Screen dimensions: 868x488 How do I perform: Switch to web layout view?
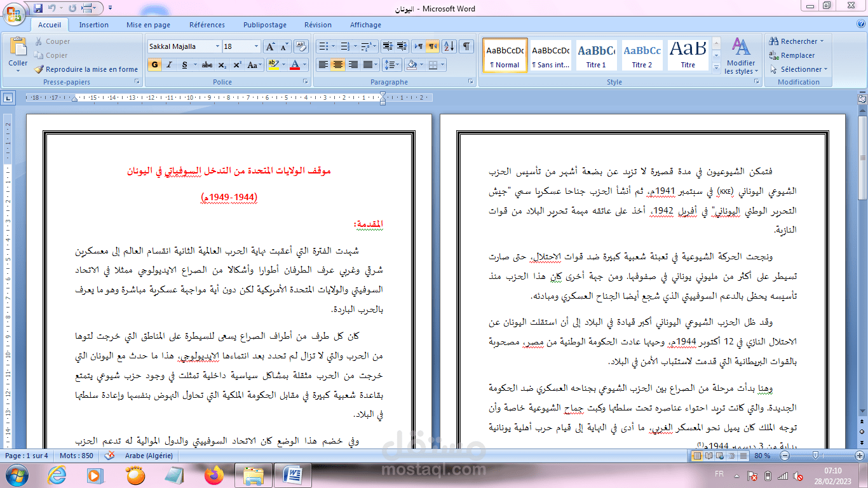tap(721, 456)
